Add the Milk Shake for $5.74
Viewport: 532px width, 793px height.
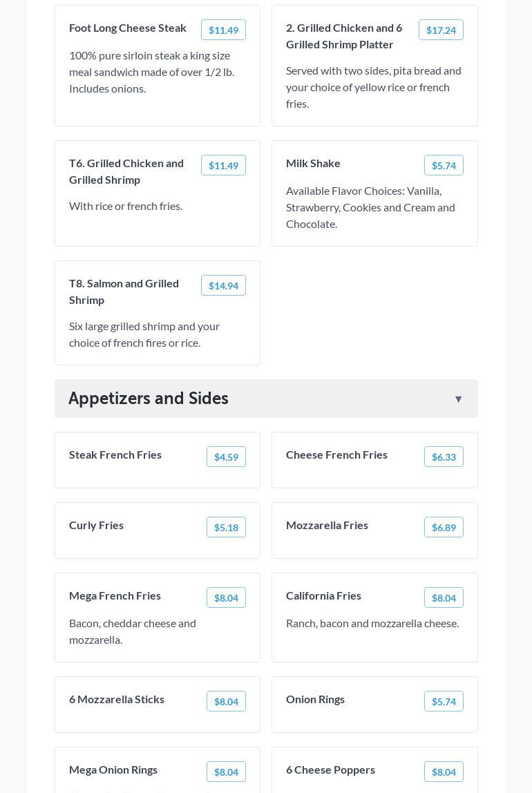444,165
